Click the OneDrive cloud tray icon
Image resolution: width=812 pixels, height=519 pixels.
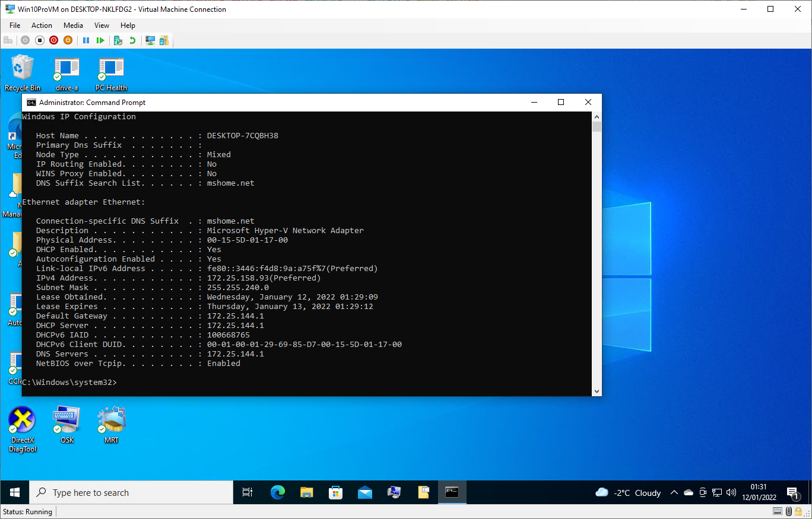tap(689, 492)
